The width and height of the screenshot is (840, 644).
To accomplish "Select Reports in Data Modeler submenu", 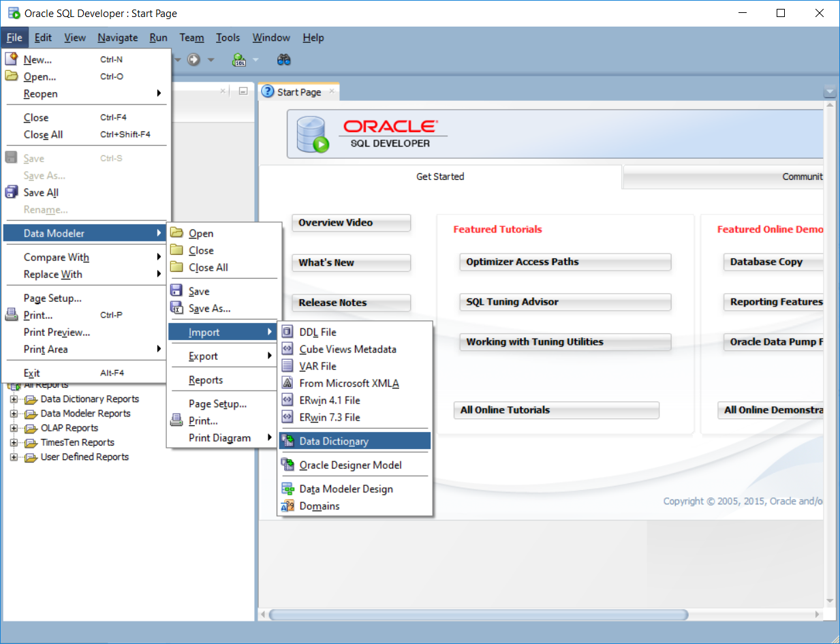I will tap(223, 380).
